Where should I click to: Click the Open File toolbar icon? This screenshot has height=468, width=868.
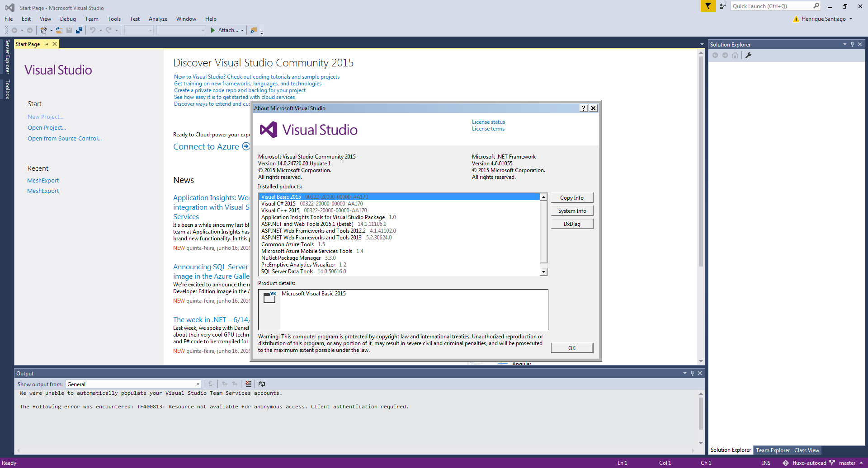tap(59, 30)
